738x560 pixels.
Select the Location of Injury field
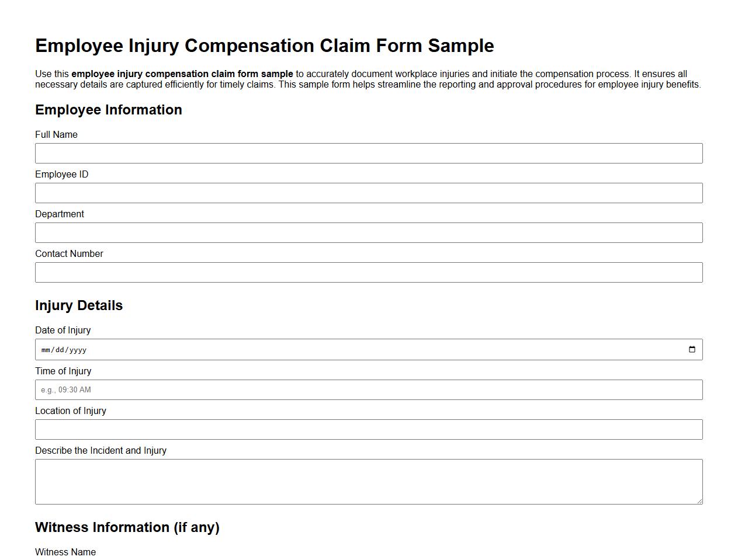369,429
